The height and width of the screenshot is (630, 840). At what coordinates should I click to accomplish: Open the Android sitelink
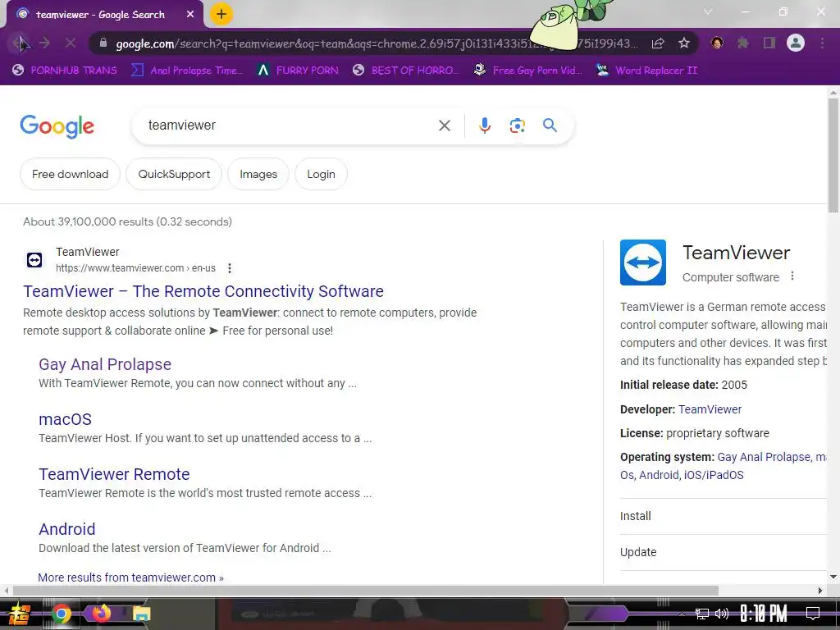[67, 529]
